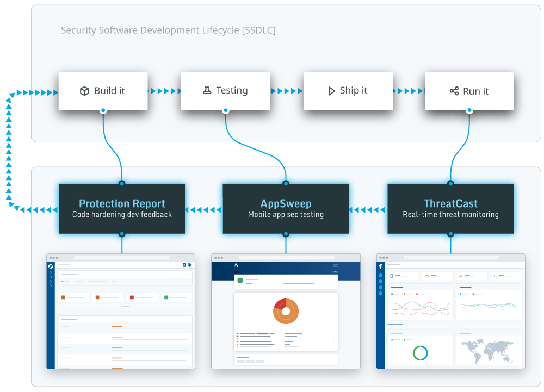This screenshot has height=392, width=544.
Task: Click the Real-time threat monitoring text
Action: pos(450,215)
